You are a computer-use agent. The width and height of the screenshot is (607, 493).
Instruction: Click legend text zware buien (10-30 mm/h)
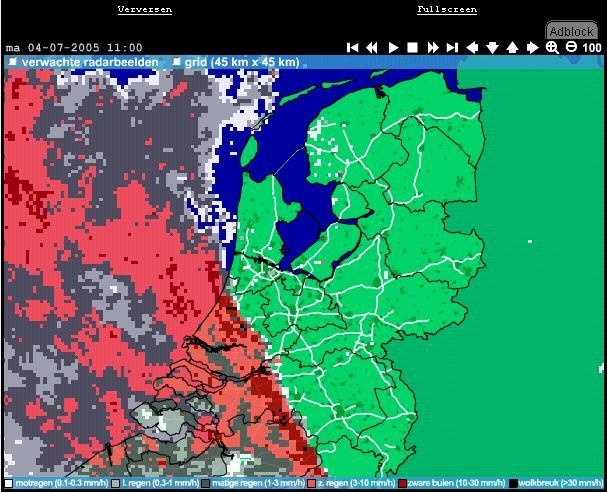(457, 483)
